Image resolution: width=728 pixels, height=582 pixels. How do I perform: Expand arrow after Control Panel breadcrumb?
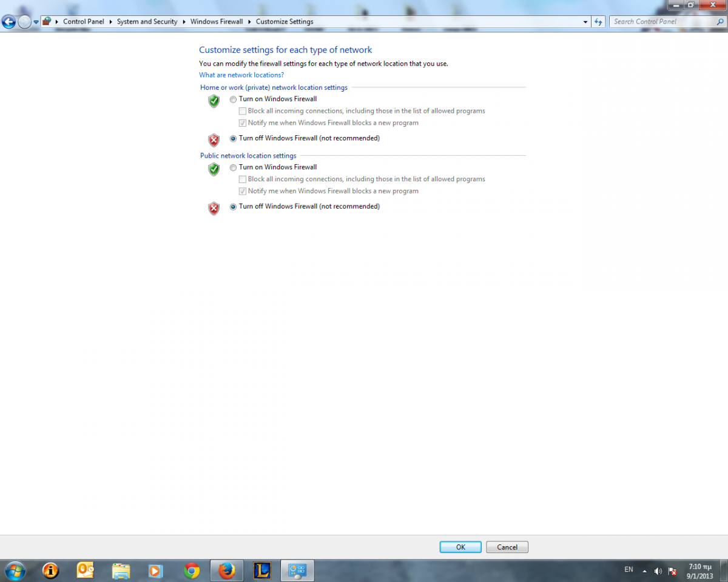[x=111, y=22]
